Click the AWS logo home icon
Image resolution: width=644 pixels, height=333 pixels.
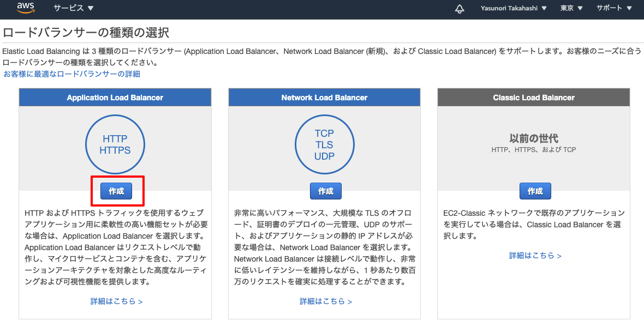click(26, 8)
